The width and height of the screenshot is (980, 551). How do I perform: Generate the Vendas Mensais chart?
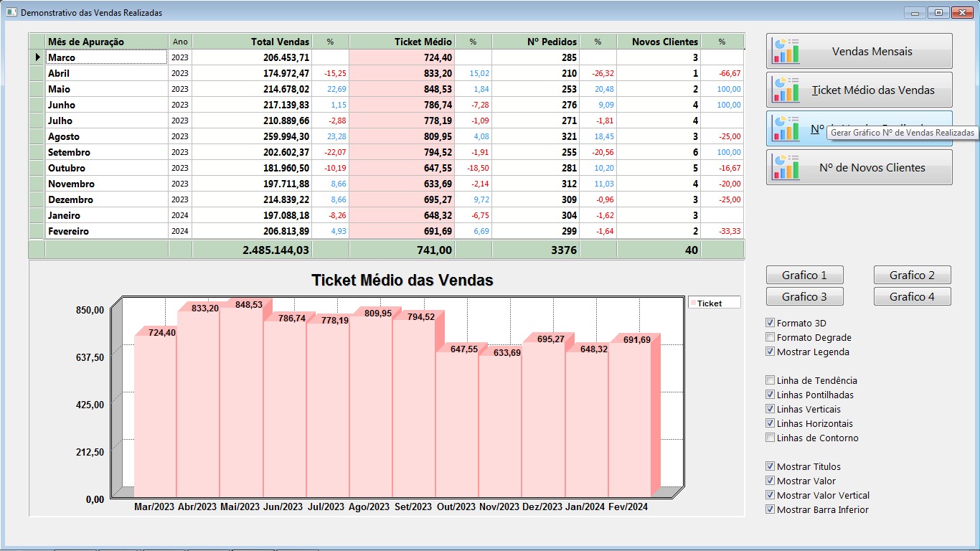click(x=859, y=52)
